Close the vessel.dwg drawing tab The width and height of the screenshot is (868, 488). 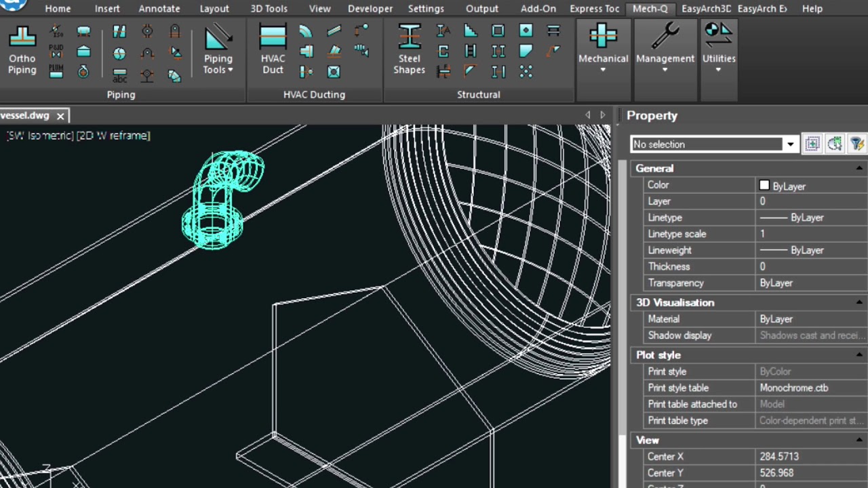coord(60,116)
